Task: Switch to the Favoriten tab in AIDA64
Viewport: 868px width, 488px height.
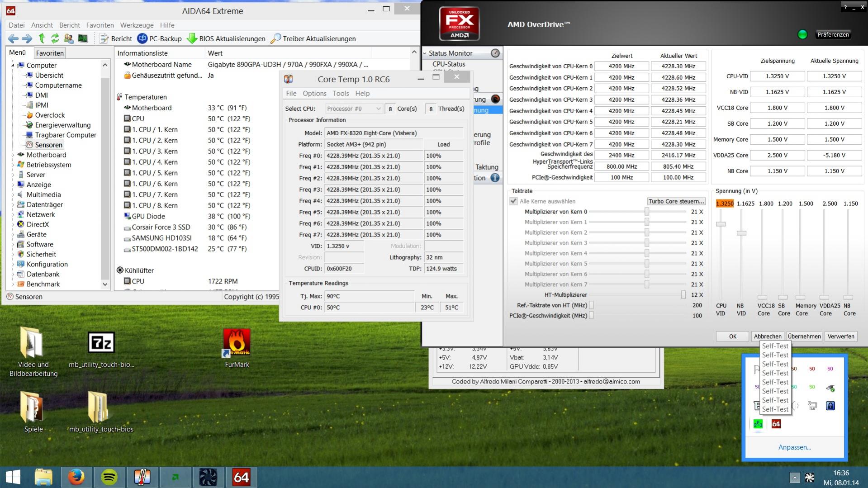Action: pyautogui.click(x=50, y=53)
